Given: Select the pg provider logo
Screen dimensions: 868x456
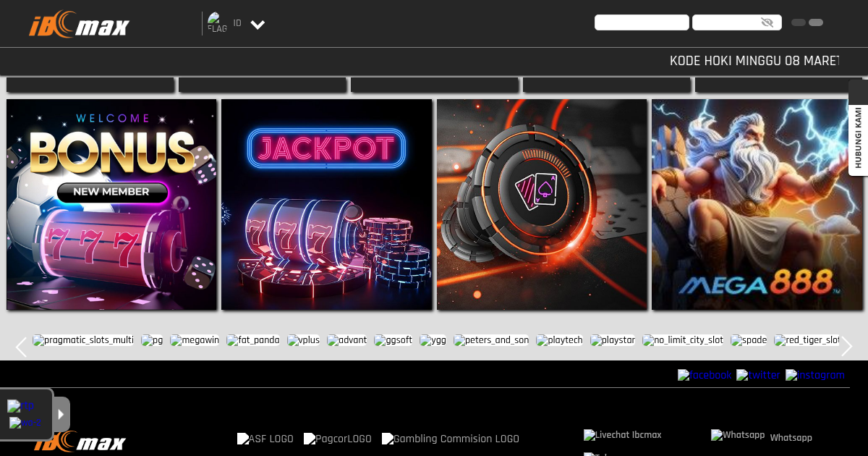Looking at the screenshot, I should [x=152, y=340].
